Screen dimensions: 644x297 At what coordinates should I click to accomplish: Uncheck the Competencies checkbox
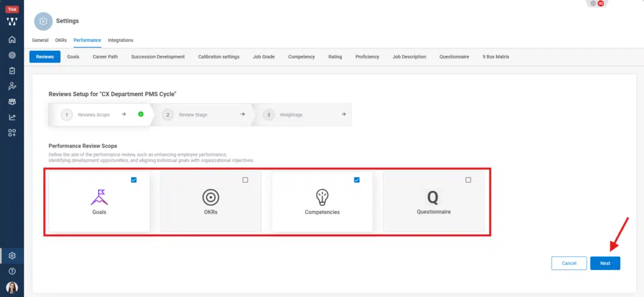coord(357,180)
